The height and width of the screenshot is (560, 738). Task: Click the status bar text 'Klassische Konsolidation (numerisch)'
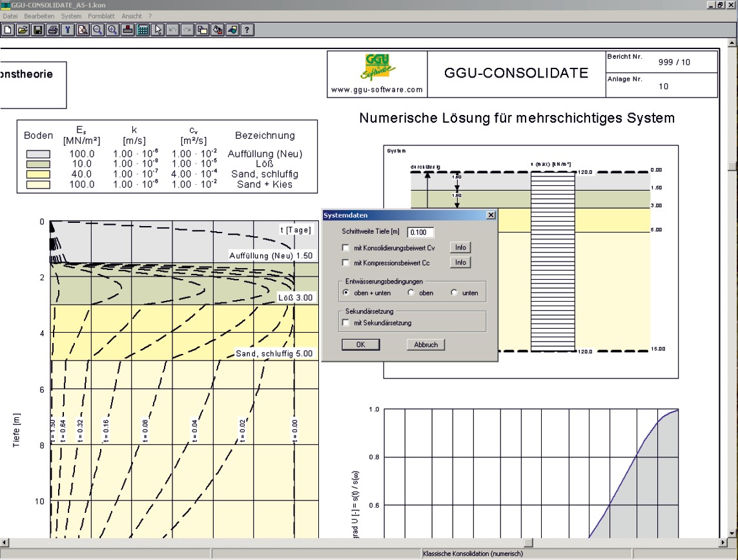click(x=473, y=554)
